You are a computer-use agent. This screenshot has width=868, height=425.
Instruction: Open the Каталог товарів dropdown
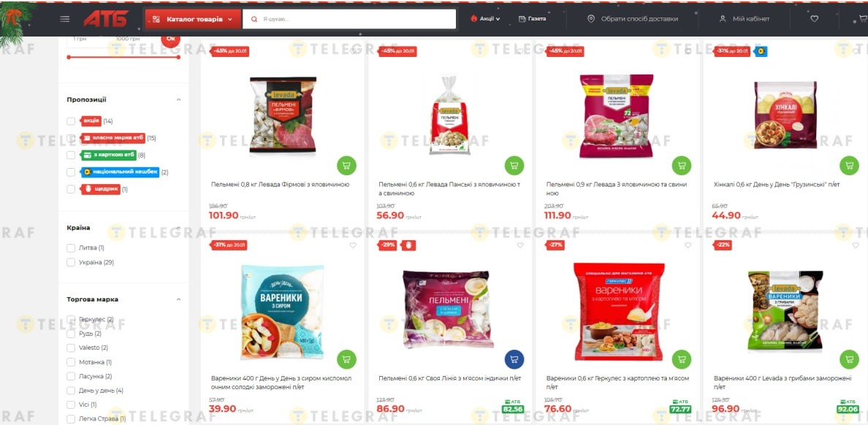tap(193, 19)
